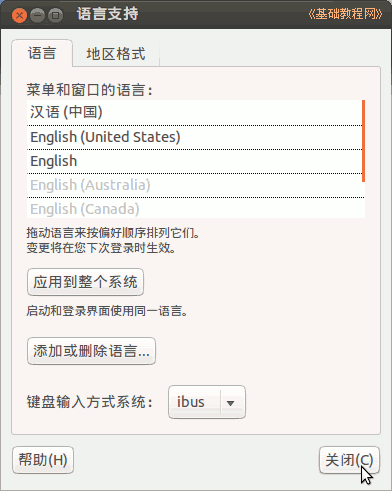Minimize the 语言支持 window

coord(37,15)
